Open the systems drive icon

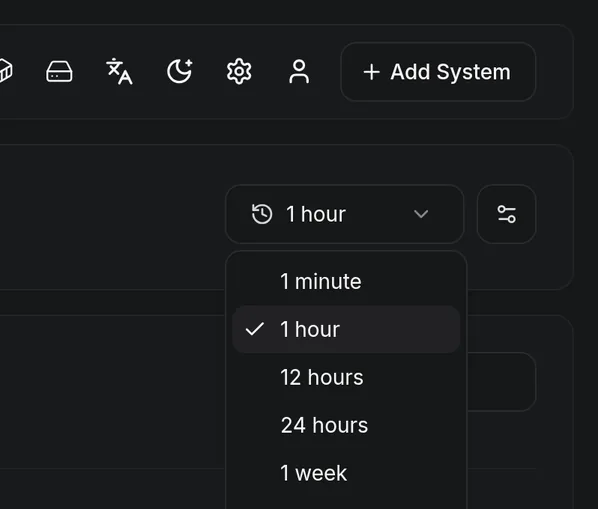coord(59,71)
